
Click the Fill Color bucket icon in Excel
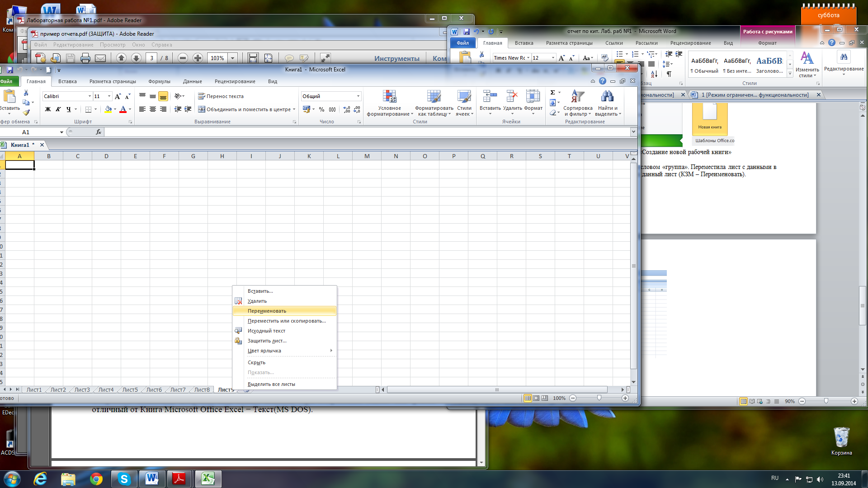(x=108, y=109)
